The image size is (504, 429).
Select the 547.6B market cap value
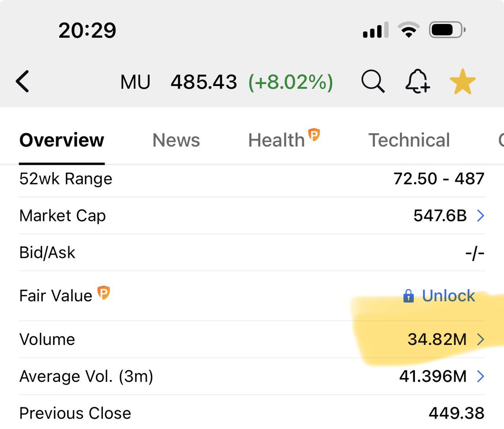click(x=440, y=216)
